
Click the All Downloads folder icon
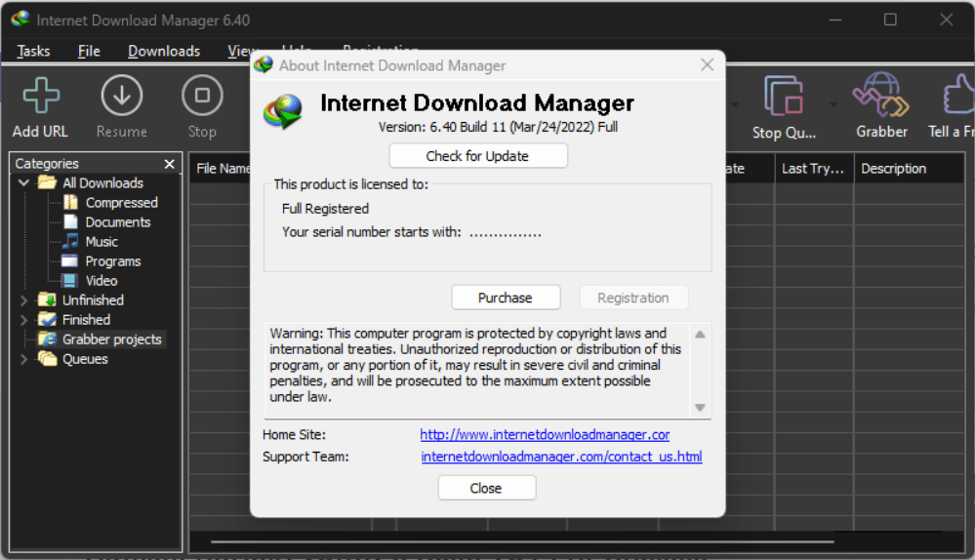[47, 182]
